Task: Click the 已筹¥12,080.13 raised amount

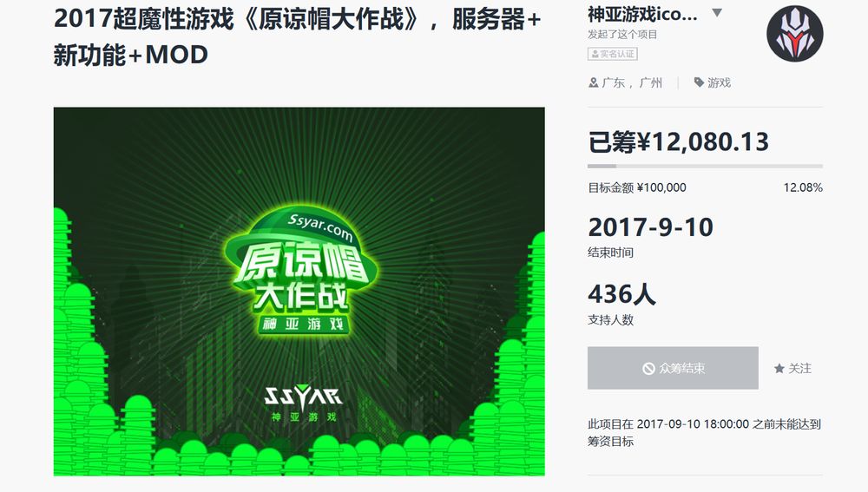Action: (x=678, y=142)
